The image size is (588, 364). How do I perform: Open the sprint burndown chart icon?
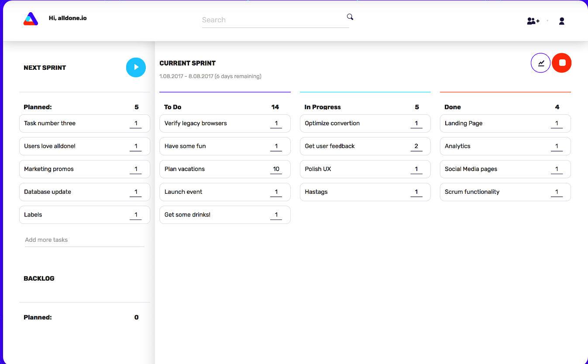[x=541, y=63]
